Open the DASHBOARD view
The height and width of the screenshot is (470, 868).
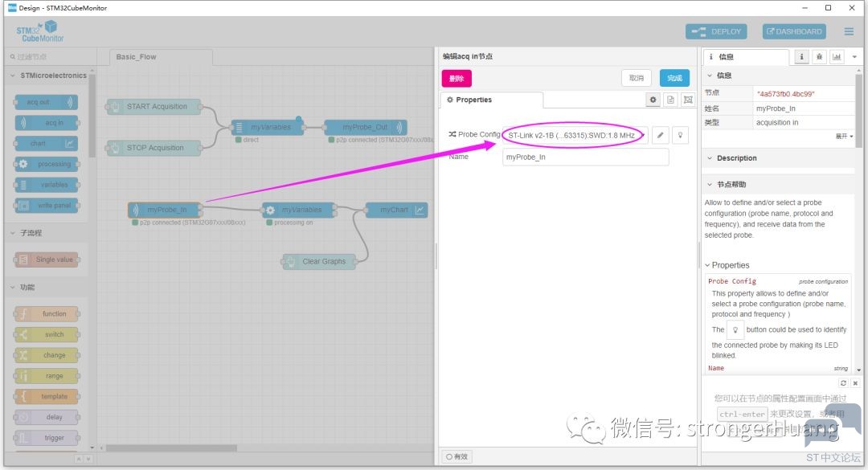coord(794,31)
